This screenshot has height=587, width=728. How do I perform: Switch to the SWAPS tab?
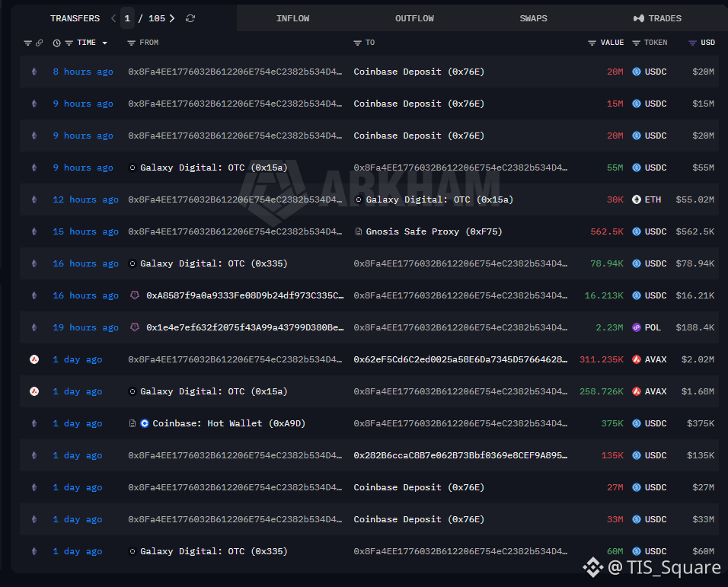pos(534,18)
